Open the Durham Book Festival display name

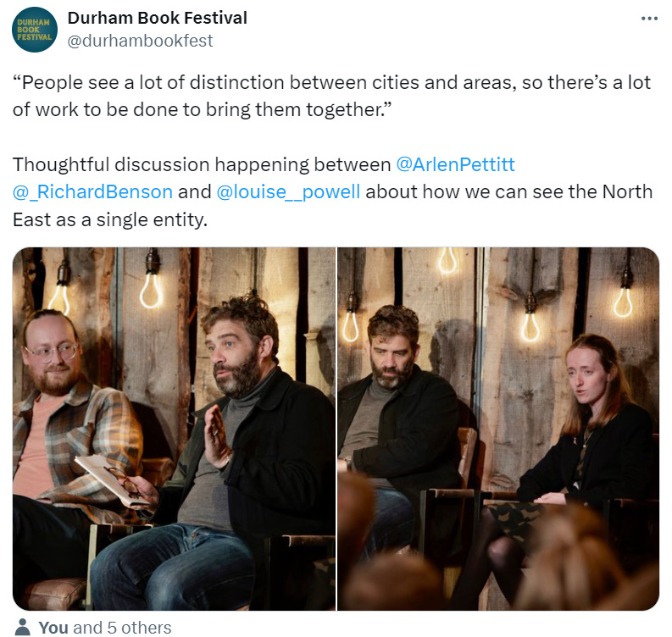pos(158,18)
